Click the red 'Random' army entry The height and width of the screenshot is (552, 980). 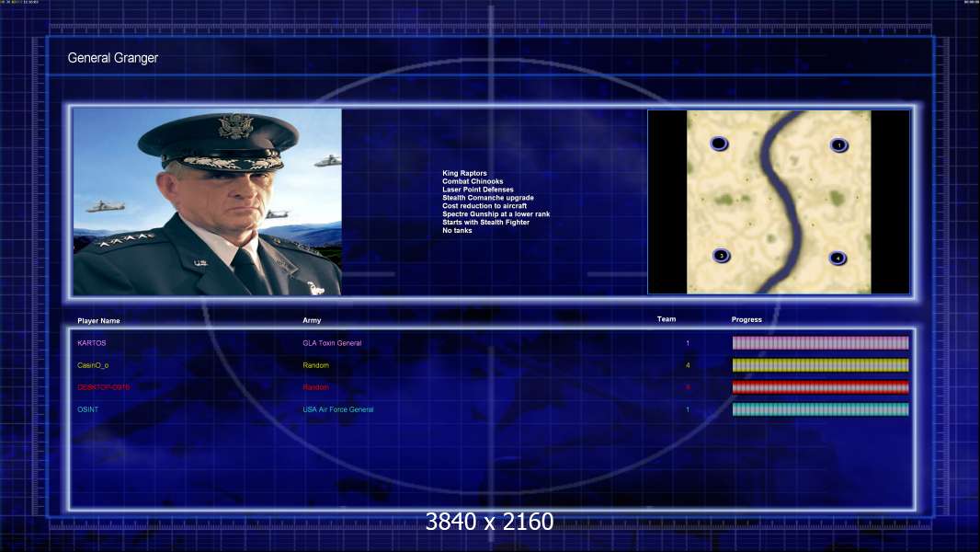[315, 387]
